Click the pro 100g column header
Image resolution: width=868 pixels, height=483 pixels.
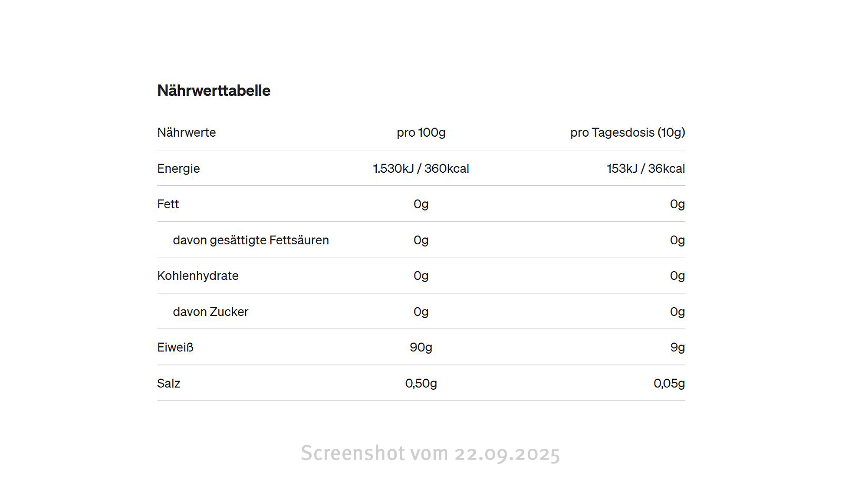click(421, 132)
